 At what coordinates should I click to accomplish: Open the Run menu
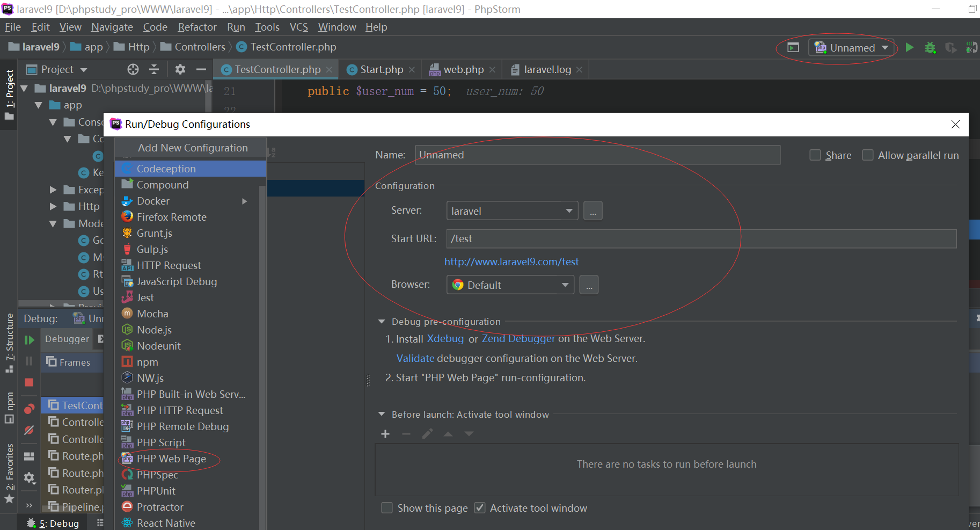[x=236, y=27]
